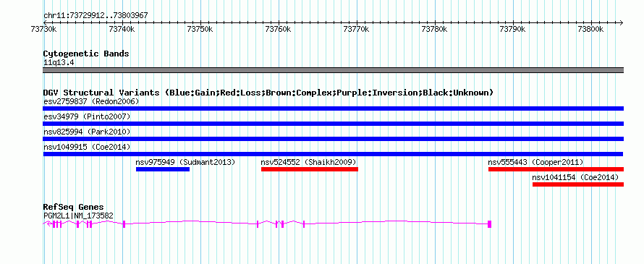Click the right arrowhead of the coordinate ruler
The image size is (644, 264).
(621, 22)
